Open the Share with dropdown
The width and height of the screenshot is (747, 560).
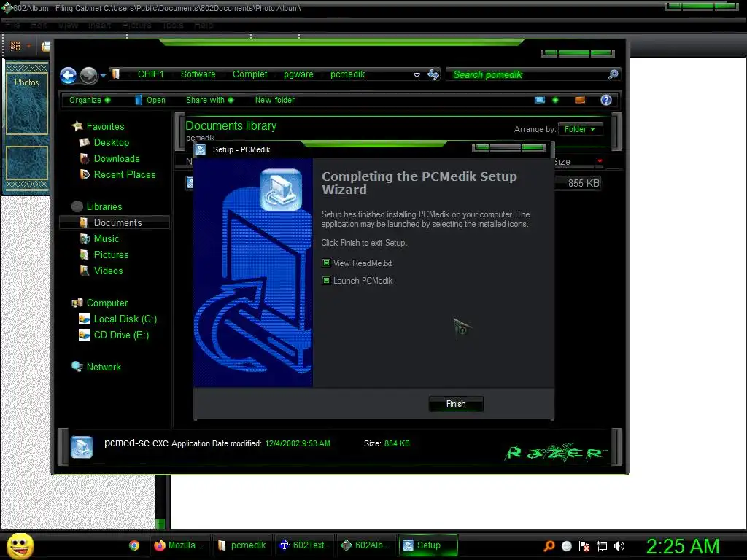(209, 100)
